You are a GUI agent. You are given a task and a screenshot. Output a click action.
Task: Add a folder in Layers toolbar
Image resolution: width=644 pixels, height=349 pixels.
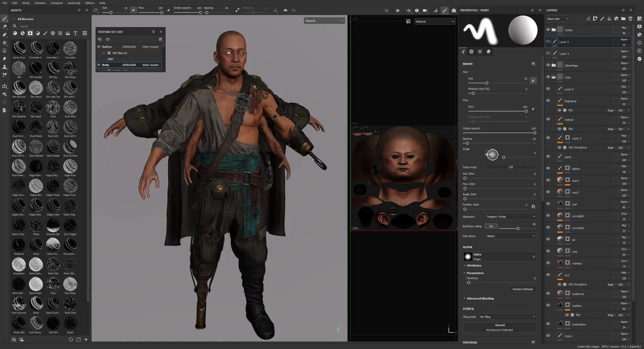click(x=623, y=19)
